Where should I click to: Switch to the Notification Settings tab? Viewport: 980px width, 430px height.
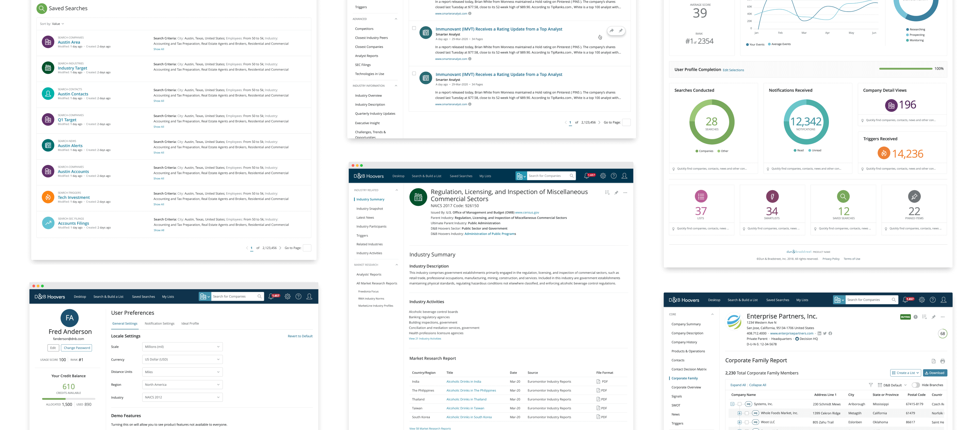tap(159, 324)
